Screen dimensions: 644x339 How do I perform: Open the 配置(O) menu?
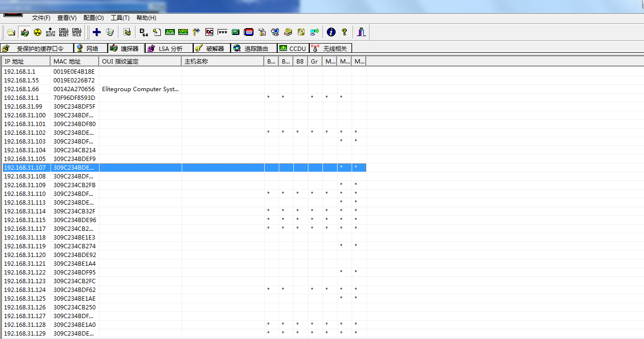pos(94,18)
